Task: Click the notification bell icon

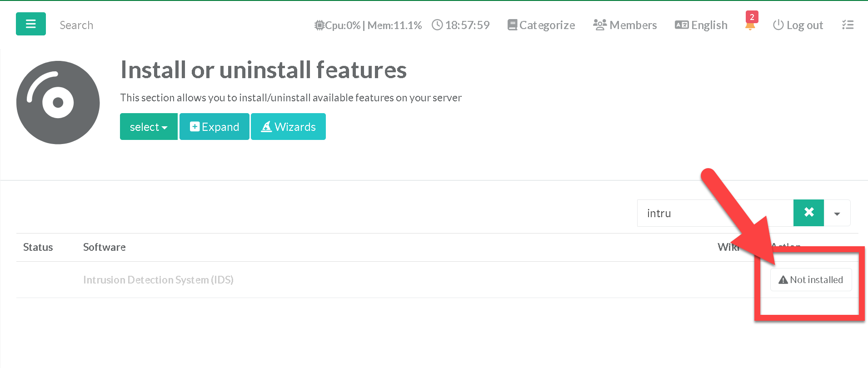Action: pyautogui.click(x=750, y=25)
